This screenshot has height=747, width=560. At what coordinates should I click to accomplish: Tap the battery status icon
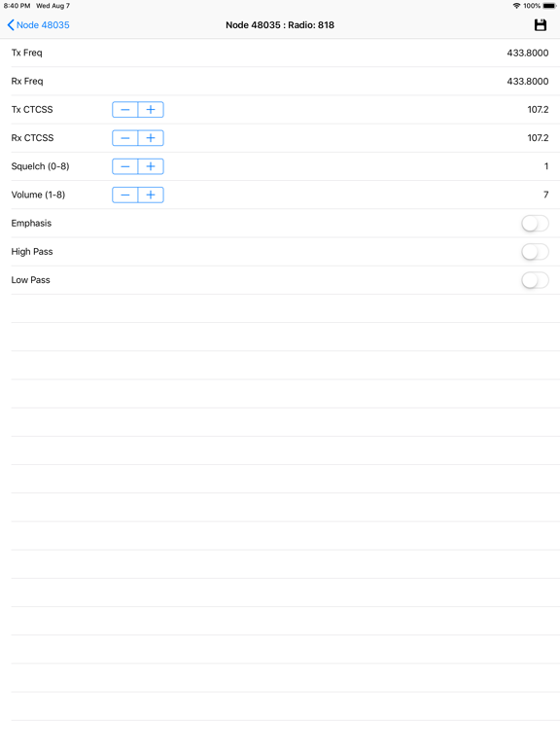point(549,6)
